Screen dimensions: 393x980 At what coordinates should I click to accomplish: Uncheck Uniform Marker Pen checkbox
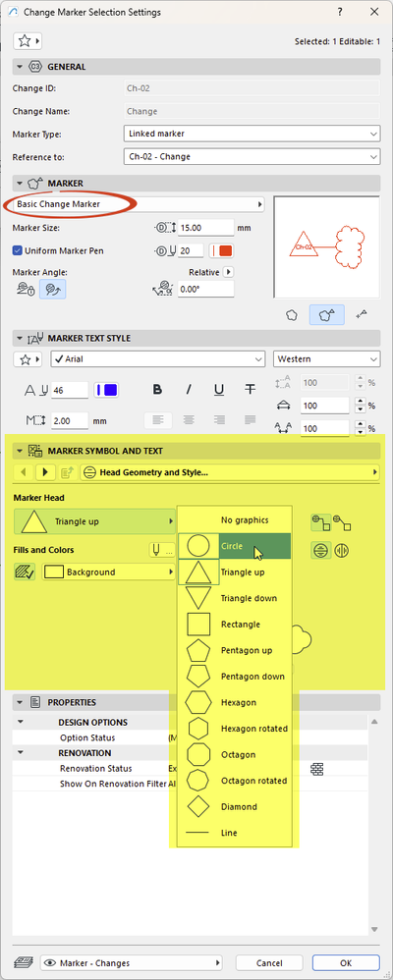point(18,250)
